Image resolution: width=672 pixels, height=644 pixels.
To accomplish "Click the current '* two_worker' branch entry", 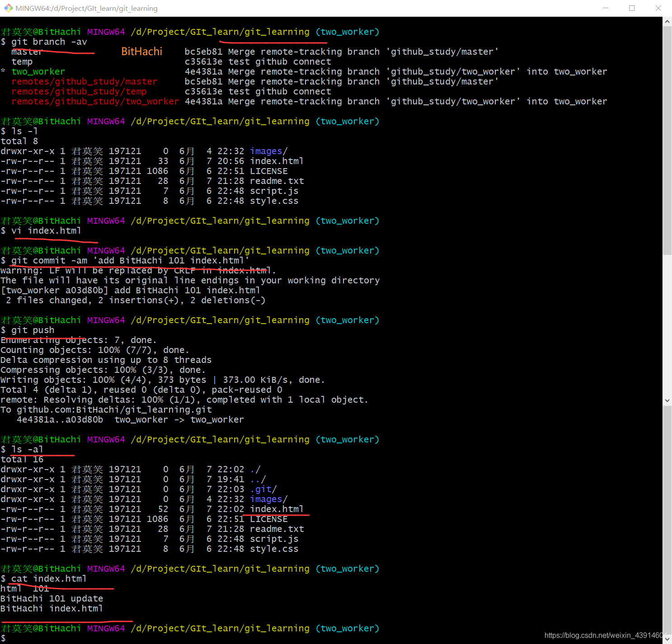I will tap(33, 72).
